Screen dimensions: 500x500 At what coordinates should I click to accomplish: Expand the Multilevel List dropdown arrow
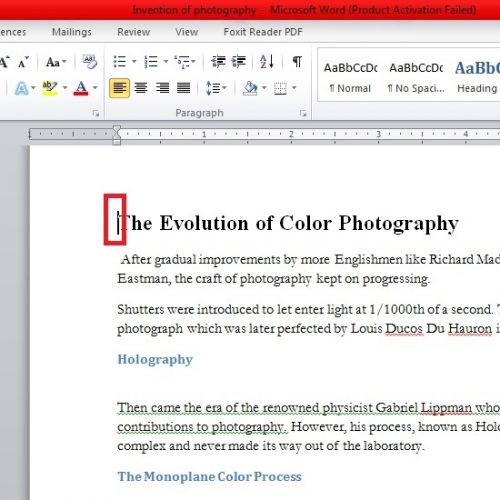tap(193, 61)
